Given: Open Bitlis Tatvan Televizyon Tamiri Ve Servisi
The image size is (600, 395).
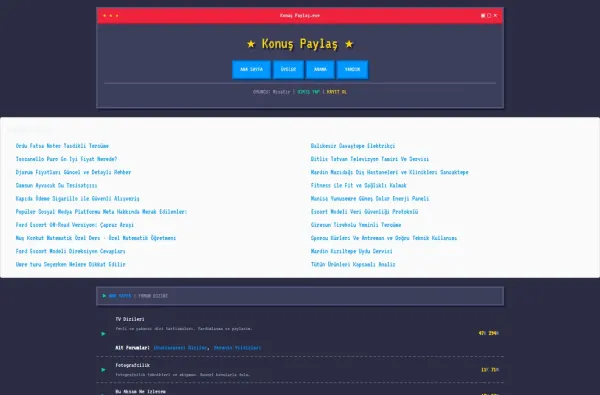Looking at the screenshot, I should [370, 159].
